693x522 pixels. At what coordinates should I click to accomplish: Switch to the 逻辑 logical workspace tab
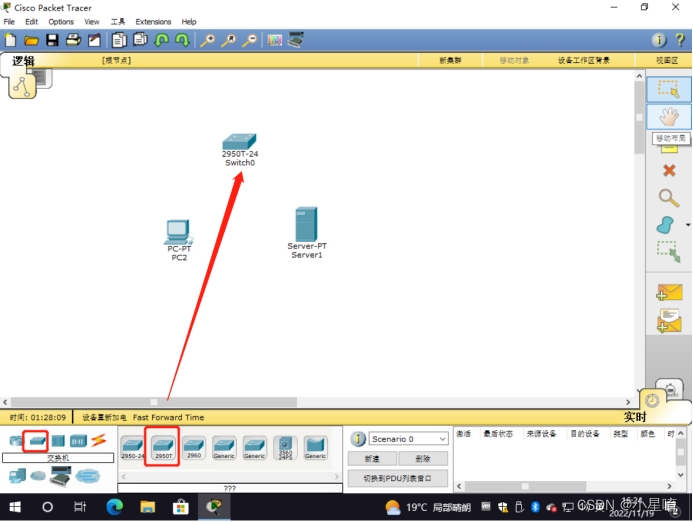click(x=23, y=61)
